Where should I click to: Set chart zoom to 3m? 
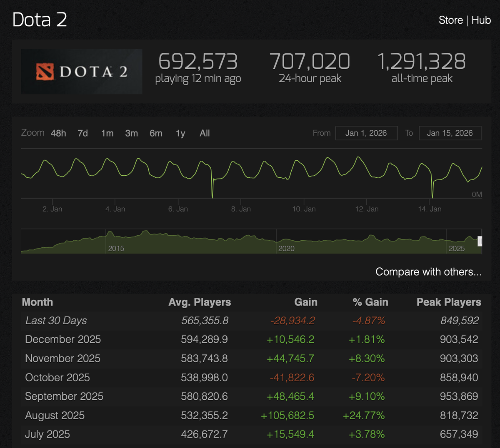pyautogui.click(x=132, y=133)
